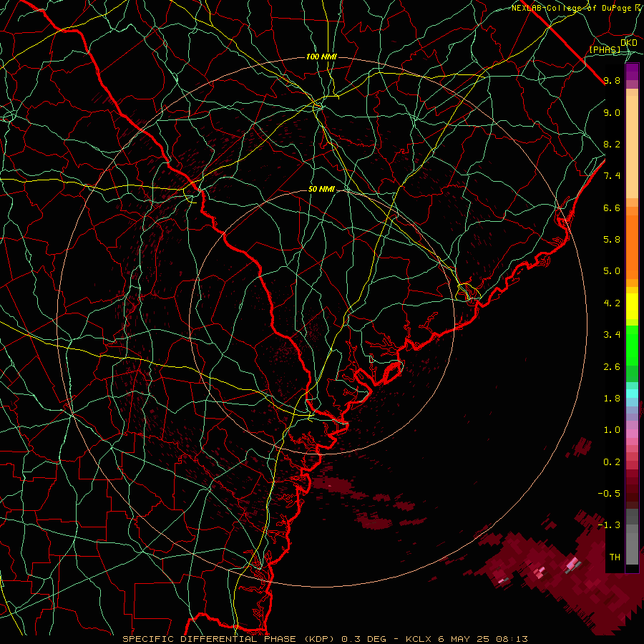Click the -1.3 value on color scale

point(609,525)
